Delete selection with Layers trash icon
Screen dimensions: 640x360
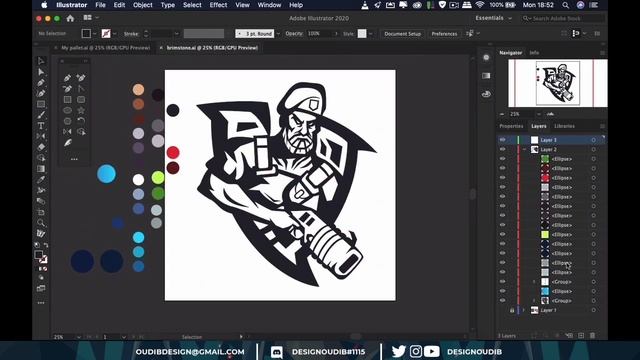click(x=592, y=336)
